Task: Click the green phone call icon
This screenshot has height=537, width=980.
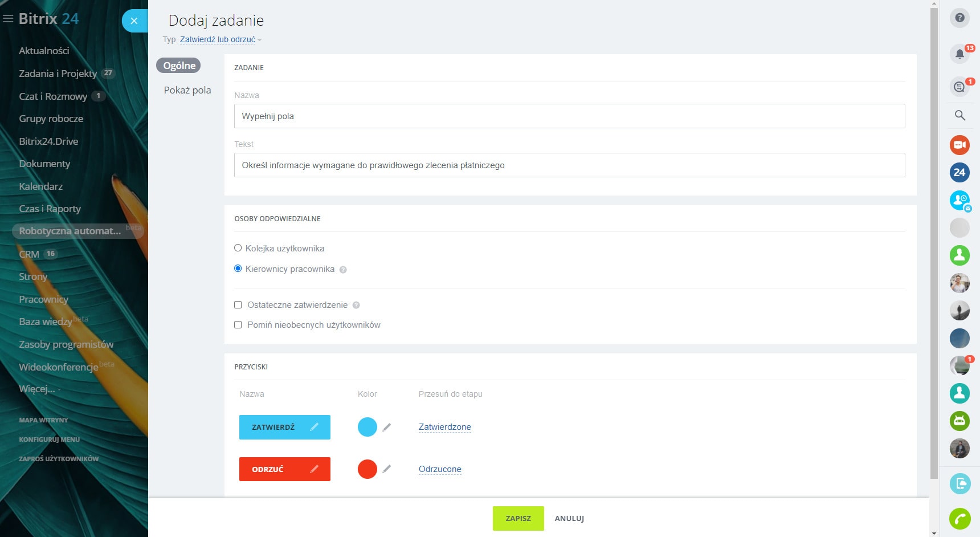Action: pyautogui.click(x=959, y=519)
